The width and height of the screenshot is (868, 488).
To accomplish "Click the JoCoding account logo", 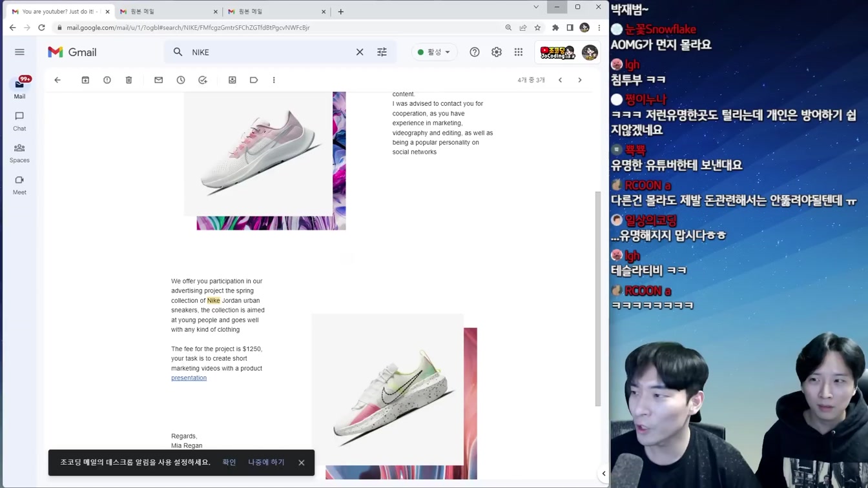I will coord(557,52).
